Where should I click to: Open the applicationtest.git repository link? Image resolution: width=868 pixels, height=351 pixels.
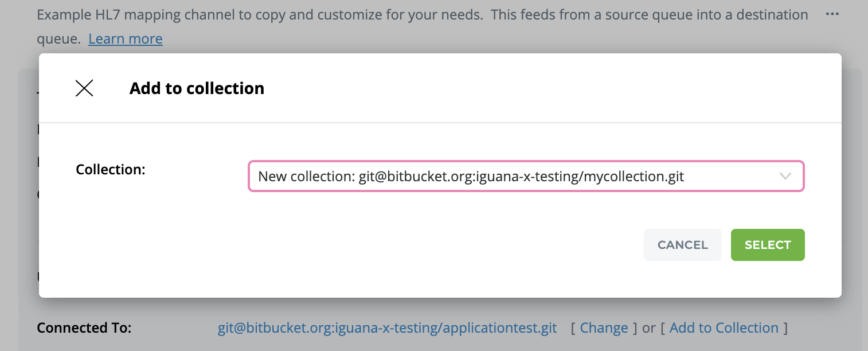(387, 328)
